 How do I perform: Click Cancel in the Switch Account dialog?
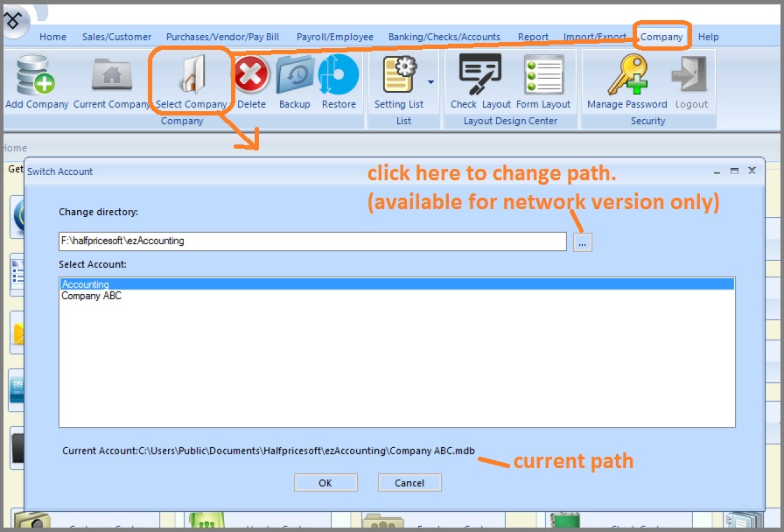point(409,483)
